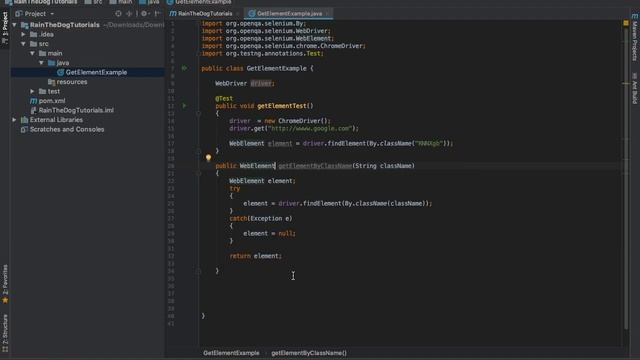640x360 pixels.
Task: Click the yellow inspection indicator at editor top-right
Action: (626, 23)
